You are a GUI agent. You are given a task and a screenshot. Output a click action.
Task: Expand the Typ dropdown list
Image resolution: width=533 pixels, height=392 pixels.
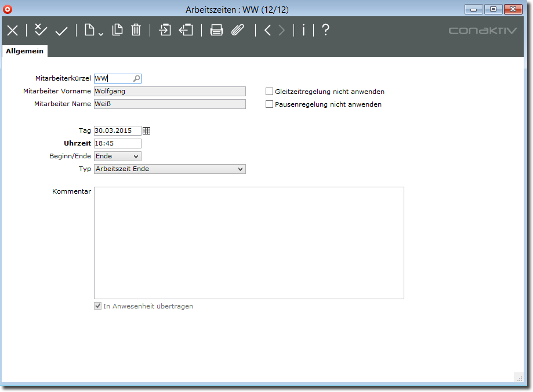(x=240, y=169)
